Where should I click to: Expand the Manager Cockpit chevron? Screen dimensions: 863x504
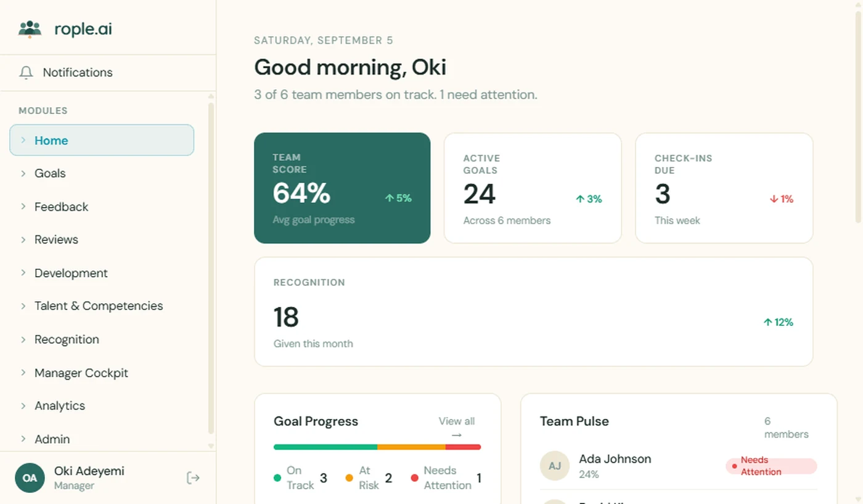coord(23,373)
